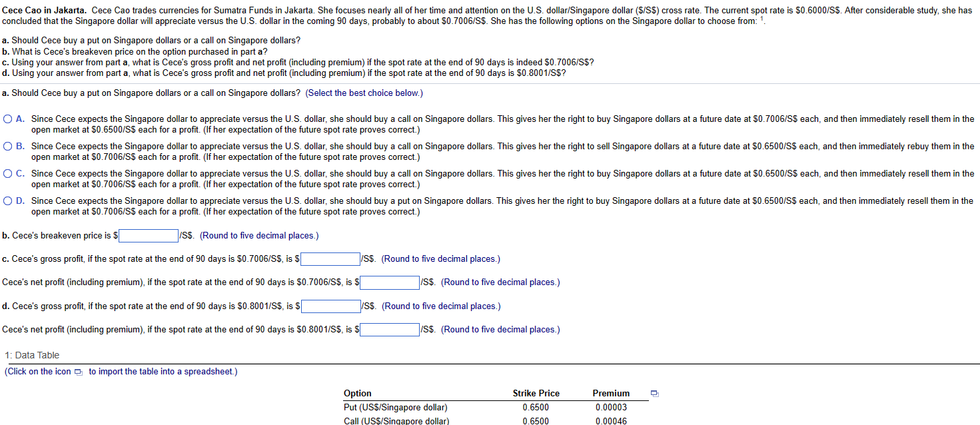980x425 pixels.
Task: Click the import-to-spreadsheet icon in the instructions
Action: [78, 372]
